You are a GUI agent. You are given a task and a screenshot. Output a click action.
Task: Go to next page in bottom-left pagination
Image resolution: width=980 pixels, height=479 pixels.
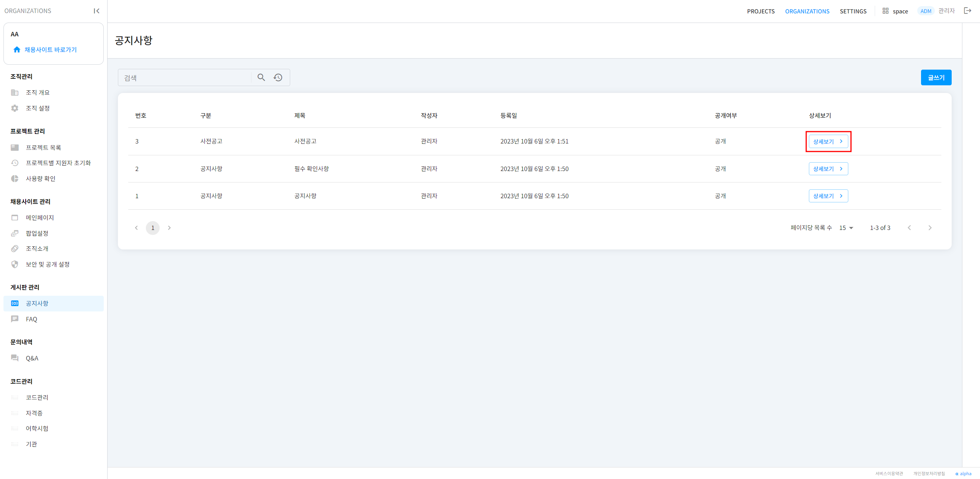pos(169,228)
